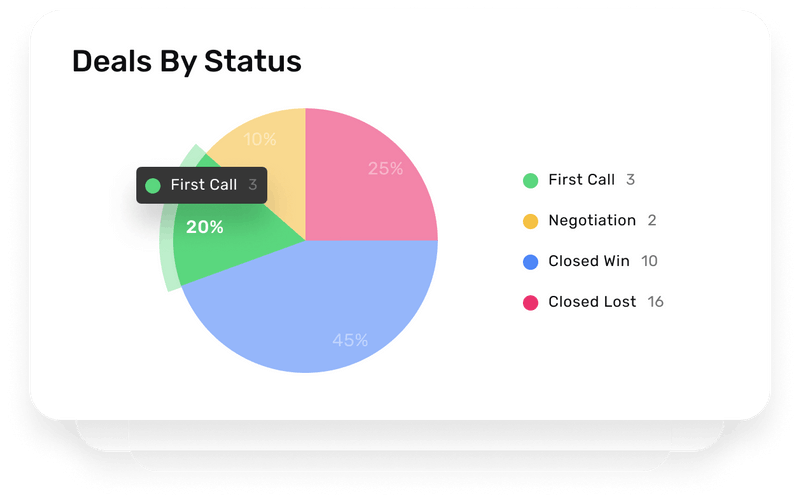Click the green First Call legend dot
Viewport: 800px width, 501px height.
[x=530, y=181]
